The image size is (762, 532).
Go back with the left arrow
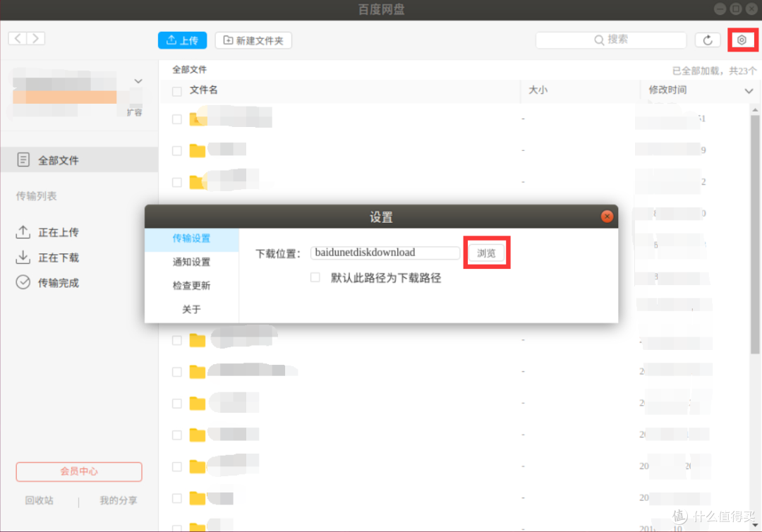18,38
